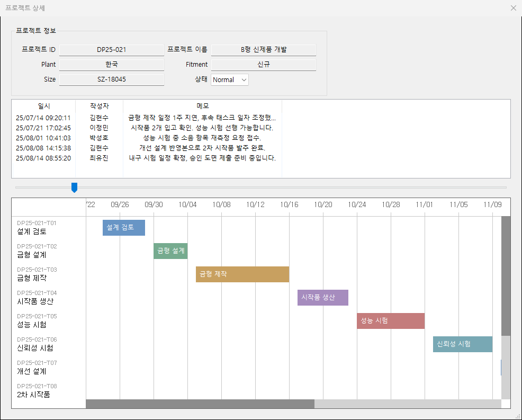The width and height of the screenshot is (522, 420).
Task: Click the 프로젝트 ID field DP25-021
Action: point(112,50)
